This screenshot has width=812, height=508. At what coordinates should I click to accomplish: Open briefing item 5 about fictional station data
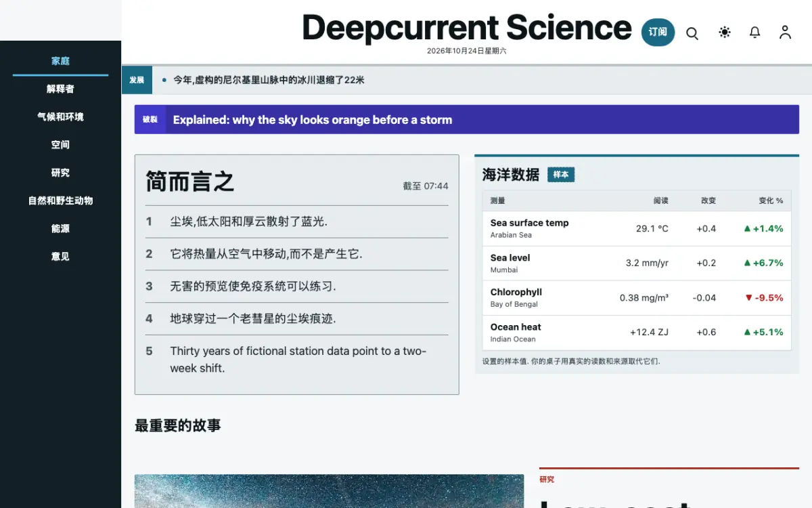coord(296,360)
